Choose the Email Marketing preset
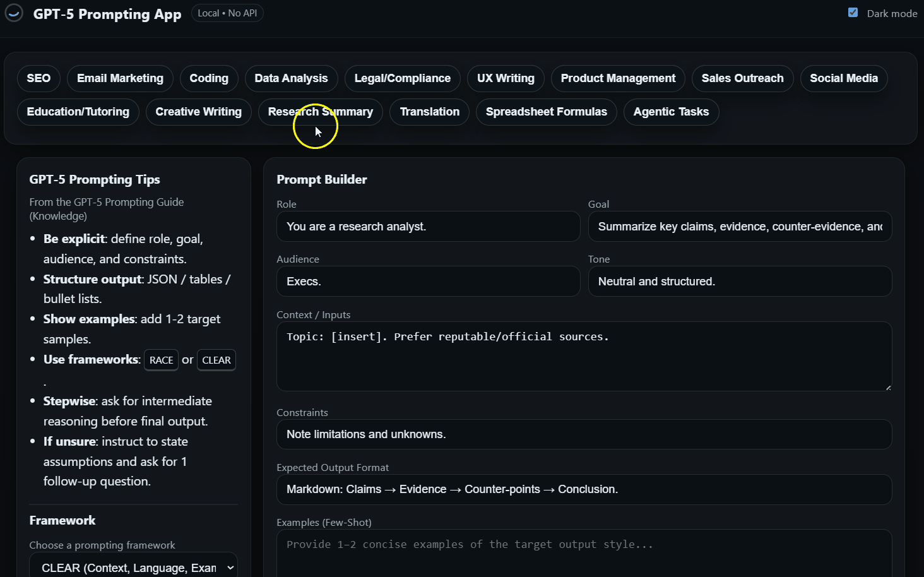 120,78
